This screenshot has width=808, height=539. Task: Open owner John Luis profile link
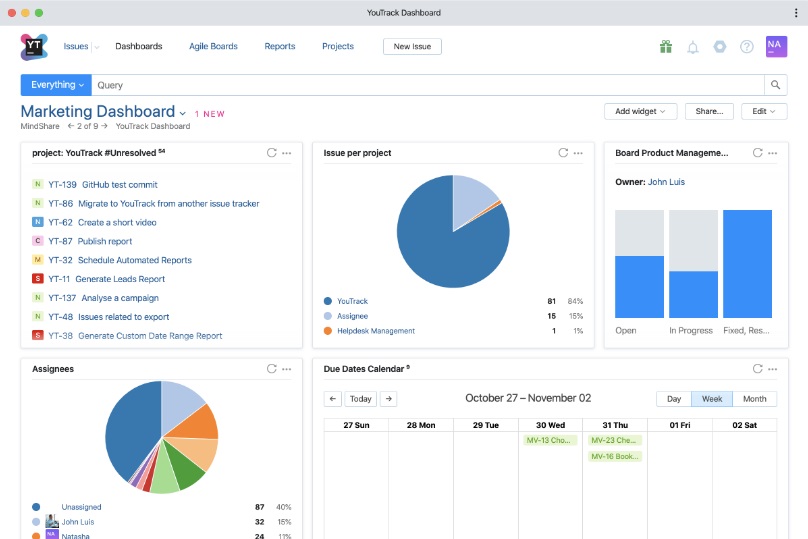pyautogui.click(x=666, y=182)
